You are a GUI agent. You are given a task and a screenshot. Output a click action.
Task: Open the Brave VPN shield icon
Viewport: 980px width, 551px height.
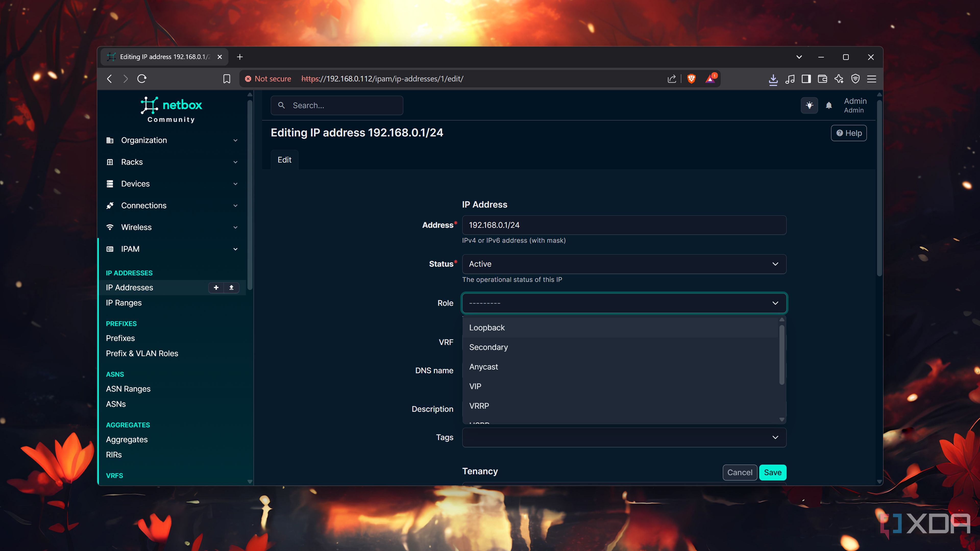tap(855, 79)
